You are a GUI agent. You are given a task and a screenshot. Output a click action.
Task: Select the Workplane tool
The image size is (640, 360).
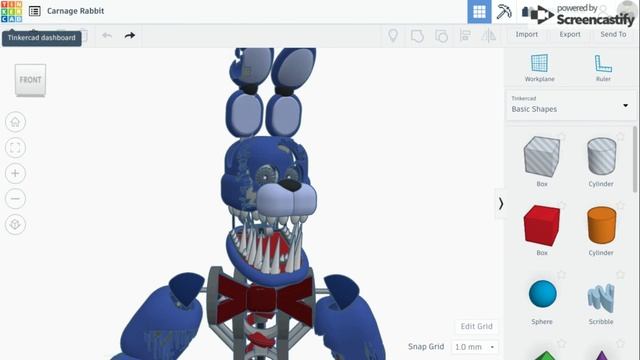(x=539, y=68)
